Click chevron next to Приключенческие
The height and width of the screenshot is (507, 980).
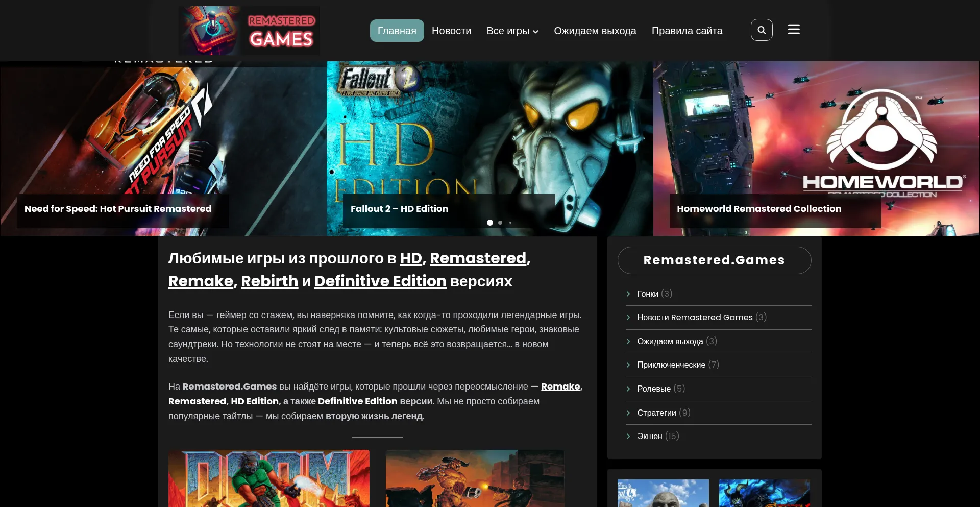coord(628,365)
